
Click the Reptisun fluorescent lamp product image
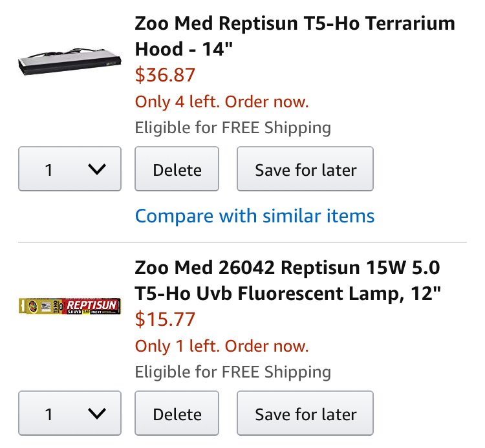click(70, 306)
